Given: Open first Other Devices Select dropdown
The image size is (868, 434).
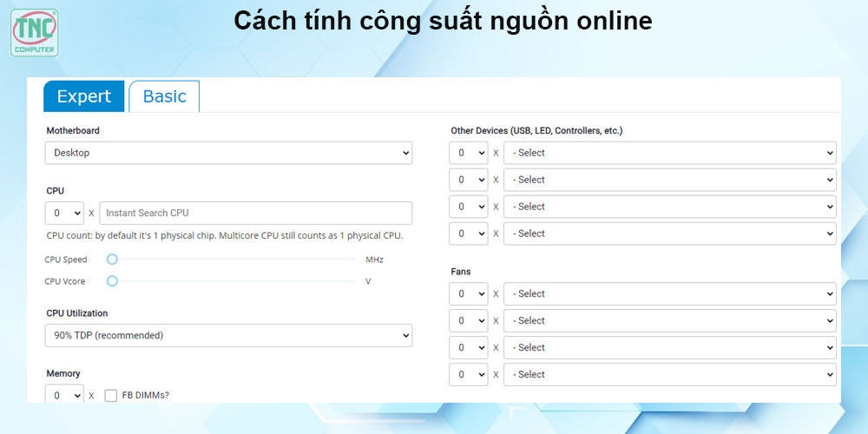Looking at the screenshot, I should [670, 153].
